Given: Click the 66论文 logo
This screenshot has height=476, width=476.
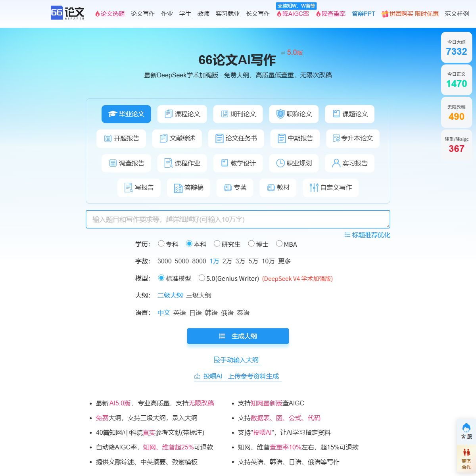Looking at the screenshot, I should (x=67, y=13).
